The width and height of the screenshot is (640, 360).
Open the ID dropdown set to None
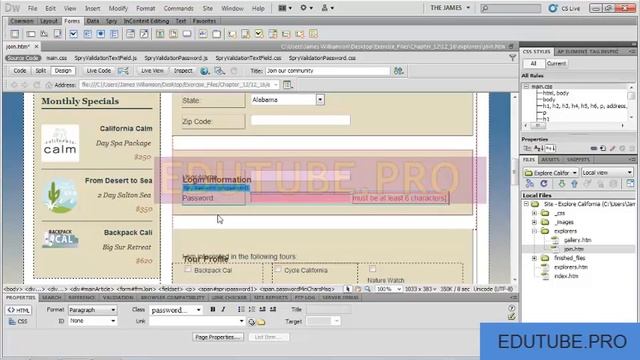92,321
